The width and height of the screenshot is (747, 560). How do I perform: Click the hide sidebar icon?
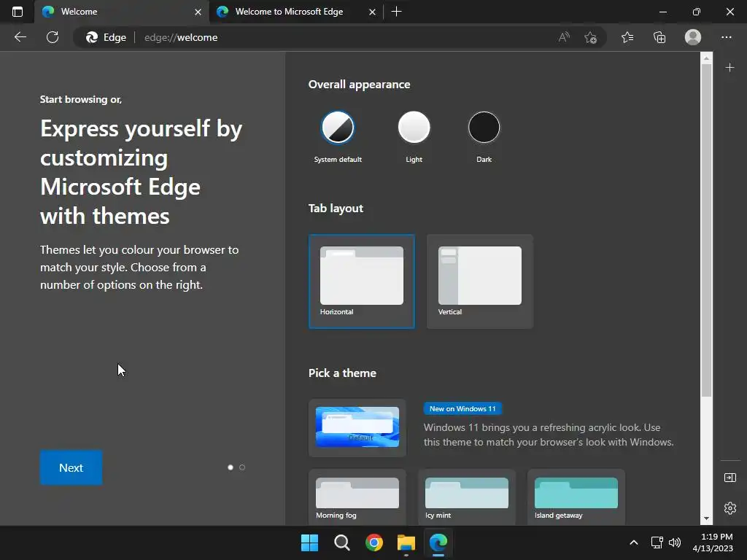tap(729, 478)
